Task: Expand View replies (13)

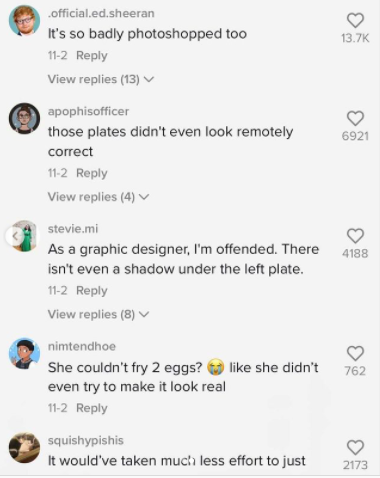Action: pyautogui.click(x=101, y=79)
